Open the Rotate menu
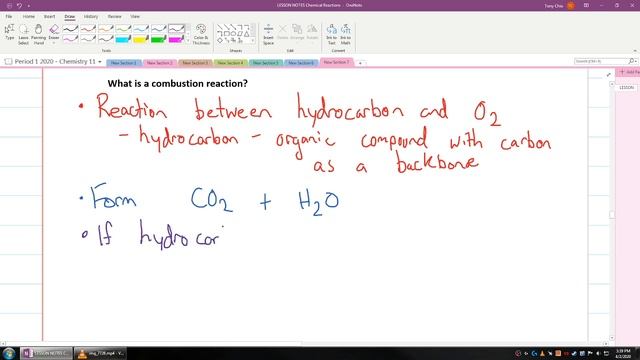640x360 pixels. (x=312, y=32)
